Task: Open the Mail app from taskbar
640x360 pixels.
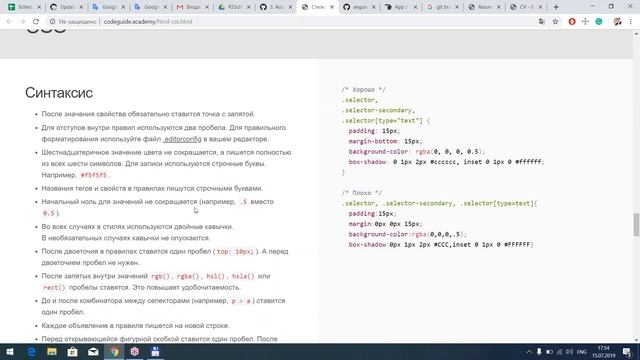Action: pyautogui.click(x=93, y=352)
